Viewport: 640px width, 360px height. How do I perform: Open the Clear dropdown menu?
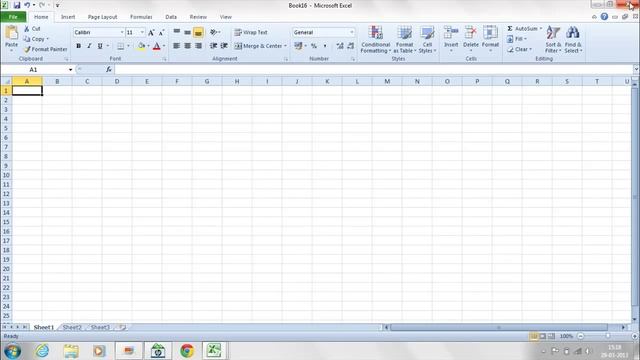coord(520,49)
